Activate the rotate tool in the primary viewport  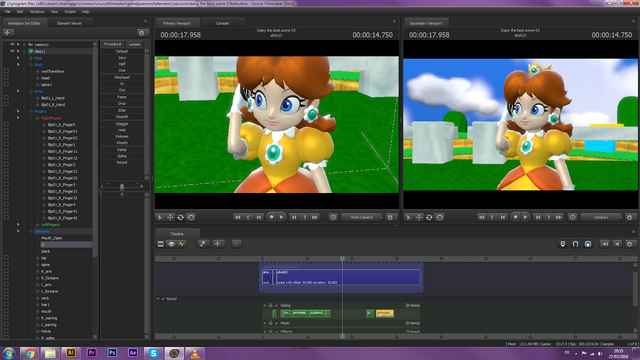point(180,218)
